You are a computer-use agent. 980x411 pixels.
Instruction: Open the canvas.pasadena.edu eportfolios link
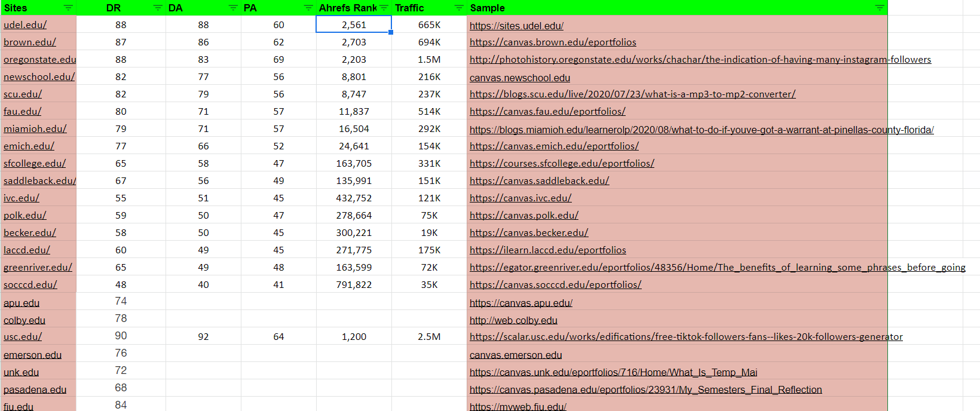pyautogui.click(x=646, y=390)
